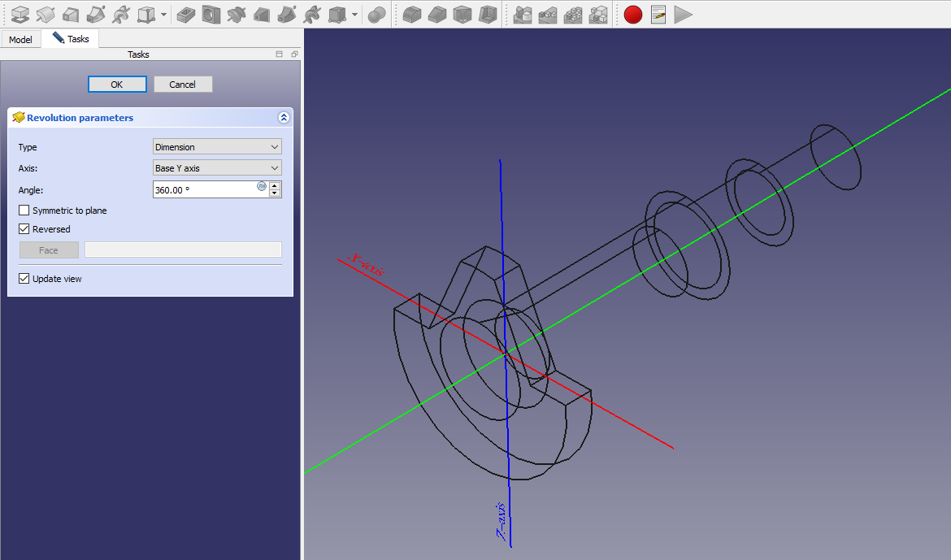This screenshot has height=560, width=951.
Task: Disable the Update view checkbox
Action: 24,279
